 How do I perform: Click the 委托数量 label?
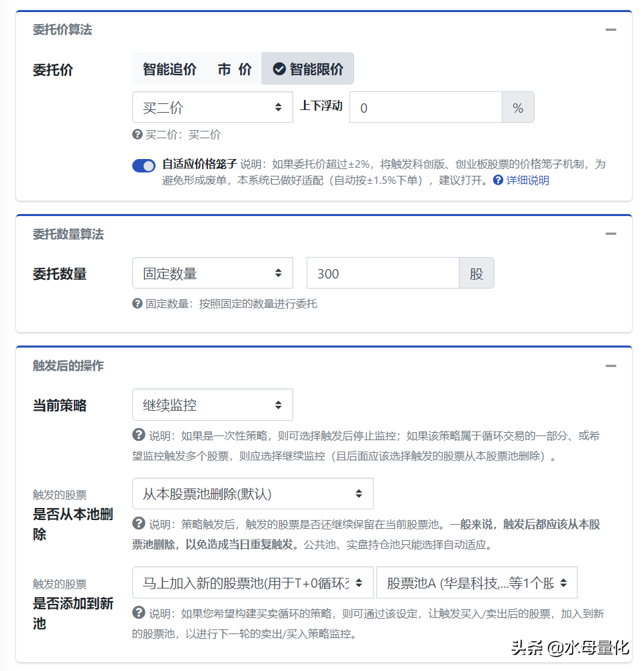pyautogui.click(x=60, y=274)
